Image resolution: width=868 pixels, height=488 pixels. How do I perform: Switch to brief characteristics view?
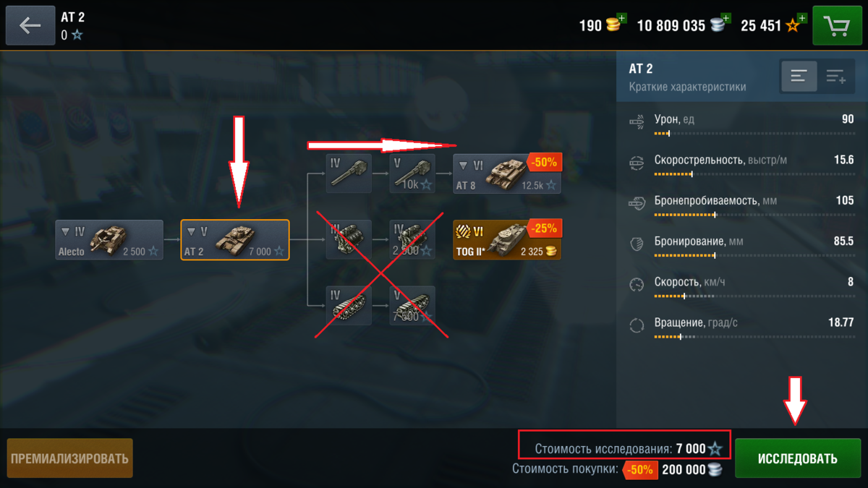click(x=799, y=76)
